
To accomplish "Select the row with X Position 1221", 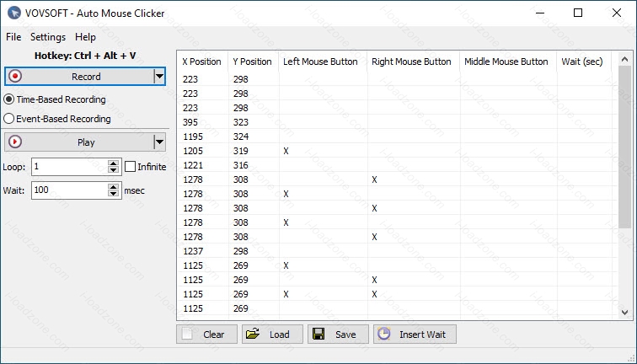I will (398, 165).
